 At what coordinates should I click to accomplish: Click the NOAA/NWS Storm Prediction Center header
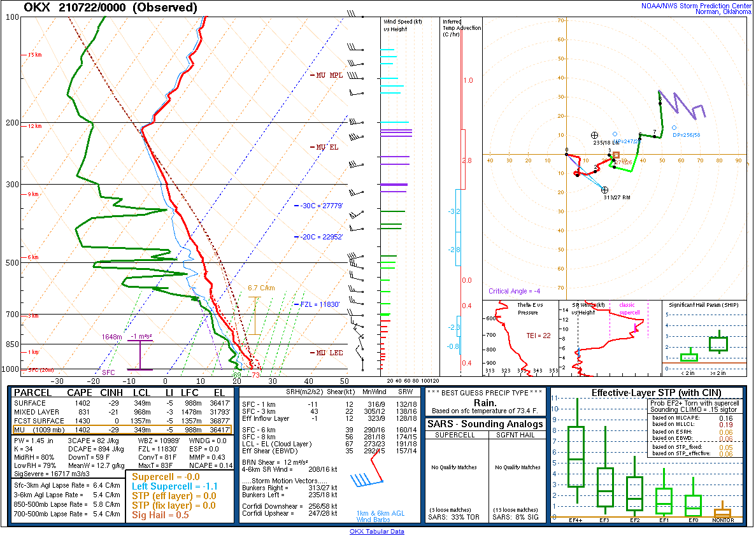coord(695,6)
